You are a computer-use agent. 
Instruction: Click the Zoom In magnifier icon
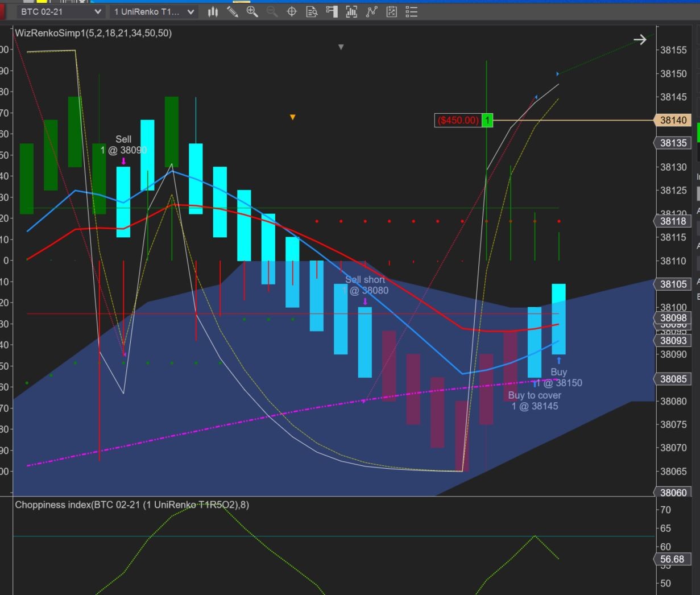point(252,11)
